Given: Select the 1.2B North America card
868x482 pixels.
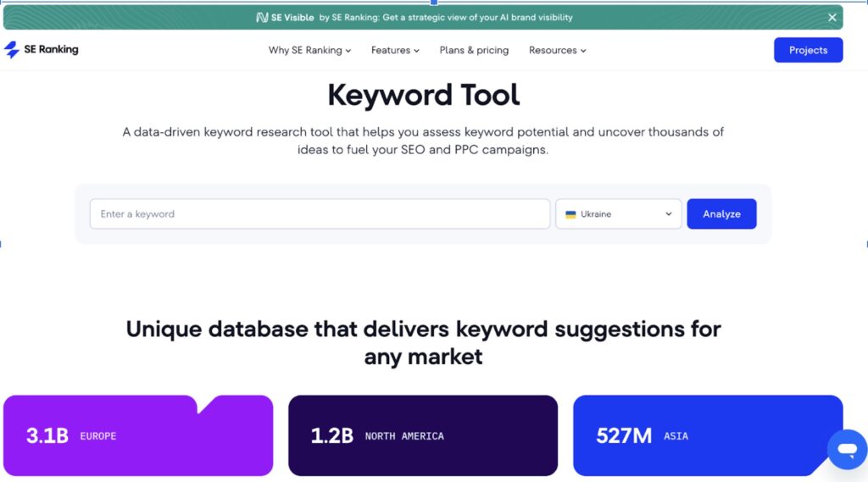Looking at the screenshot, I should tap(423, 435).
